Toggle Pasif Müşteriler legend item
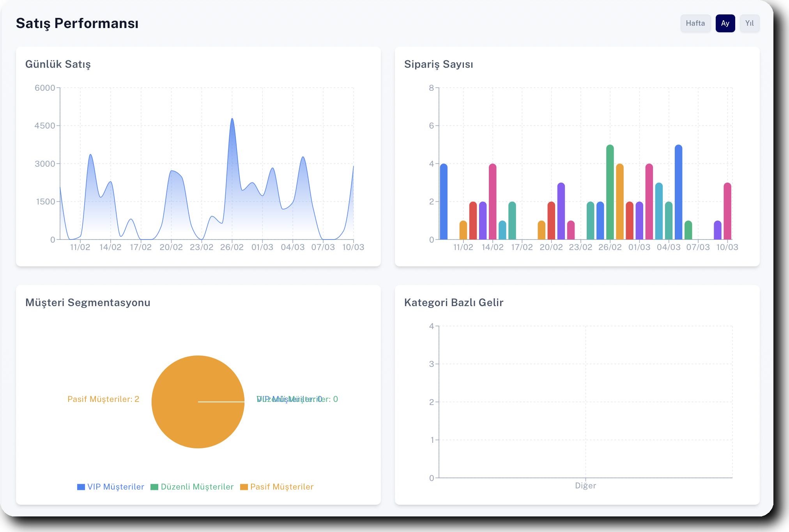Viewport: 789px width, 532px height. [x=281, y=487]
